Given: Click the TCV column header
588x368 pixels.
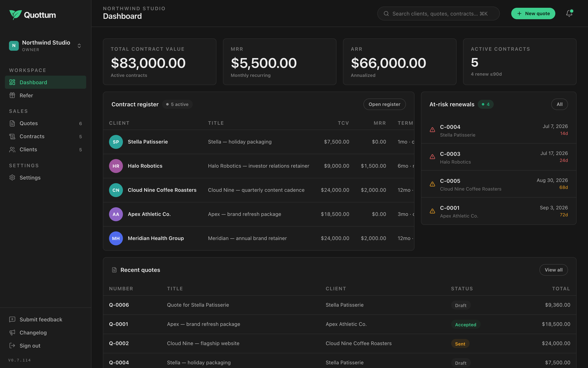Looking at the screenshot, I should coord(343,123).
